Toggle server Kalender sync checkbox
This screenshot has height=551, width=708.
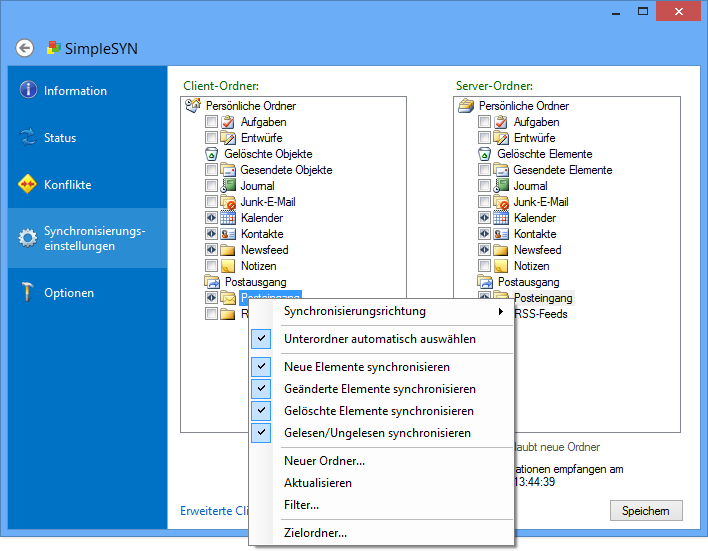[484, 218]
